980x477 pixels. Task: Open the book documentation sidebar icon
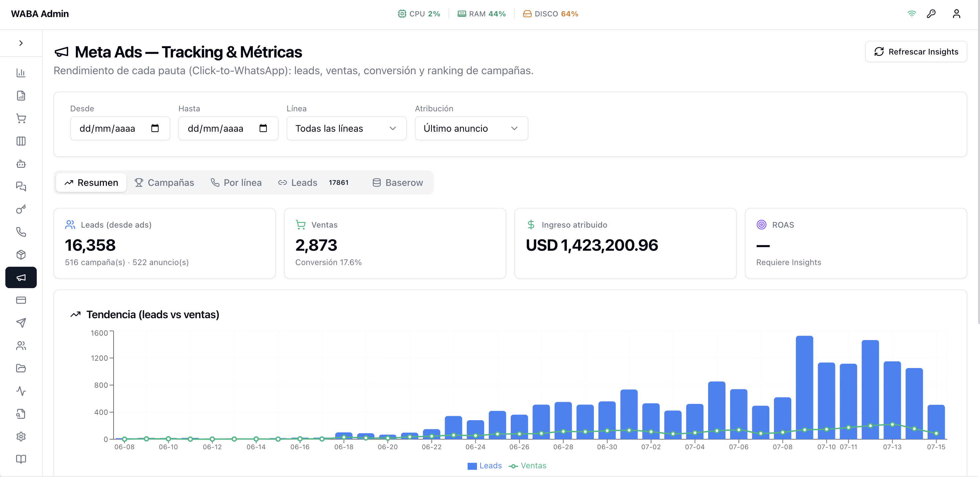(x=21, y=459)
